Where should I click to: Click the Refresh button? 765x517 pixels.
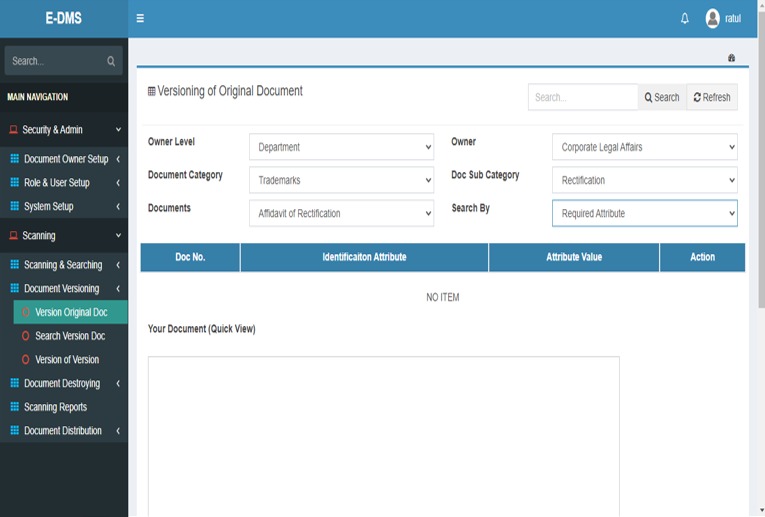coord(712,97)
